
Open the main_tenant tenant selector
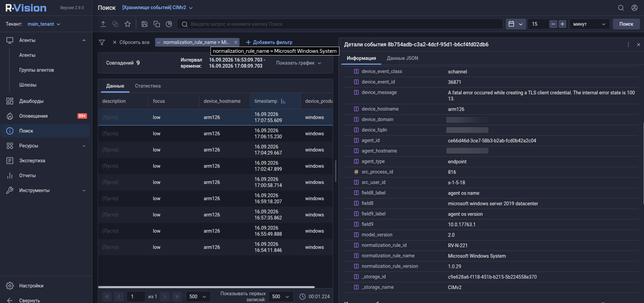[x=44, y=24]
